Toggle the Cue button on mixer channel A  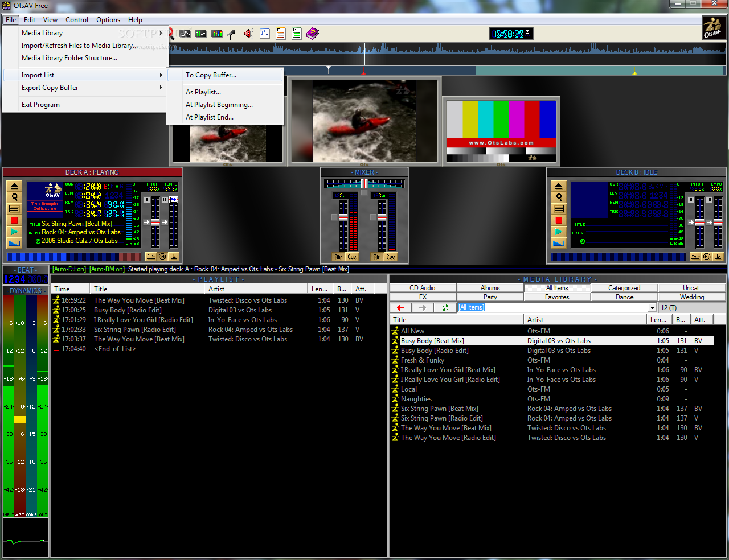pos(352,257)
